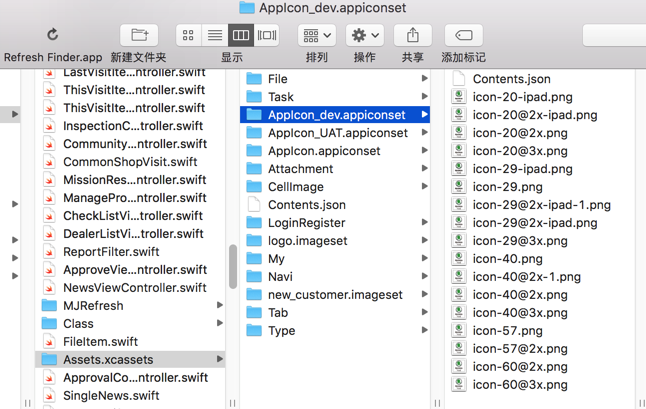Select the logo.imageset folder icon
Image resolution: width=646 pixels, height=409 pixels.
[x=254, y=241]
